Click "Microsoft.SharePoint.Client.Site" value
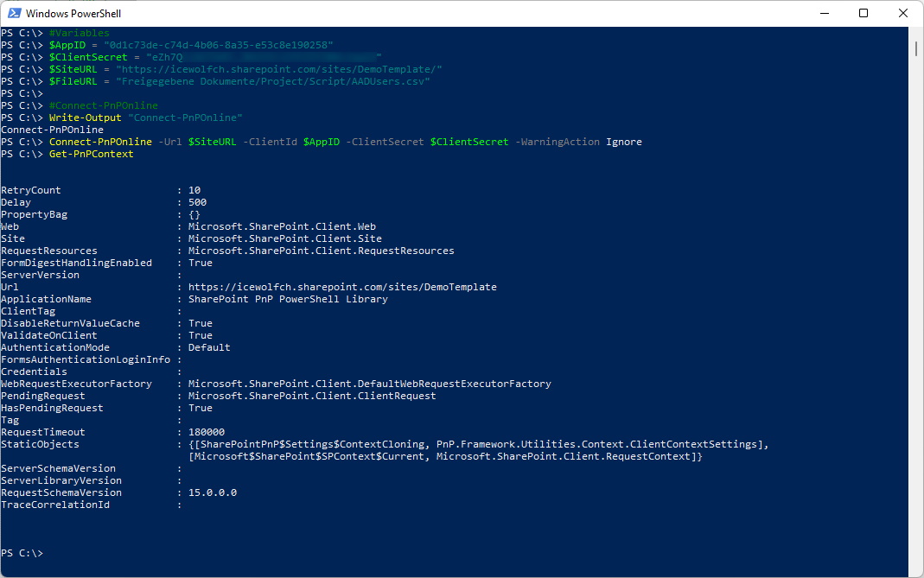 click(x=285, y=238)
